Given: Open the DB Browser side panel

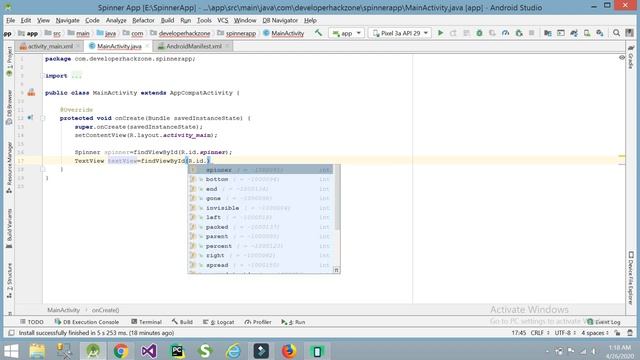Looking at the screenshot, I should coord(9,107).
